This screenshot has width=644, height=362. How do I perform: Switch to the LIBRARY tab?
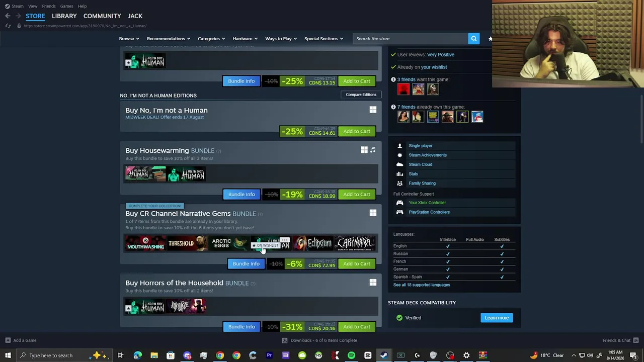pos(64,16)
